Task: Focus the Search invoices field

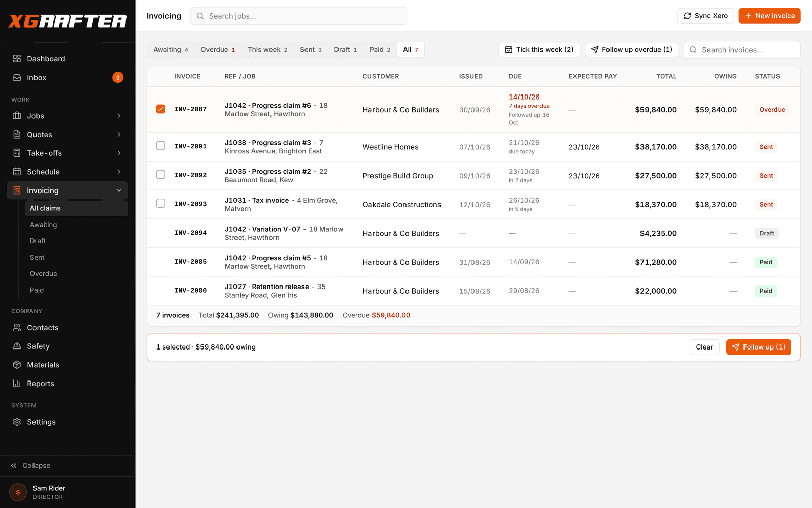Action: pos(742,50)
